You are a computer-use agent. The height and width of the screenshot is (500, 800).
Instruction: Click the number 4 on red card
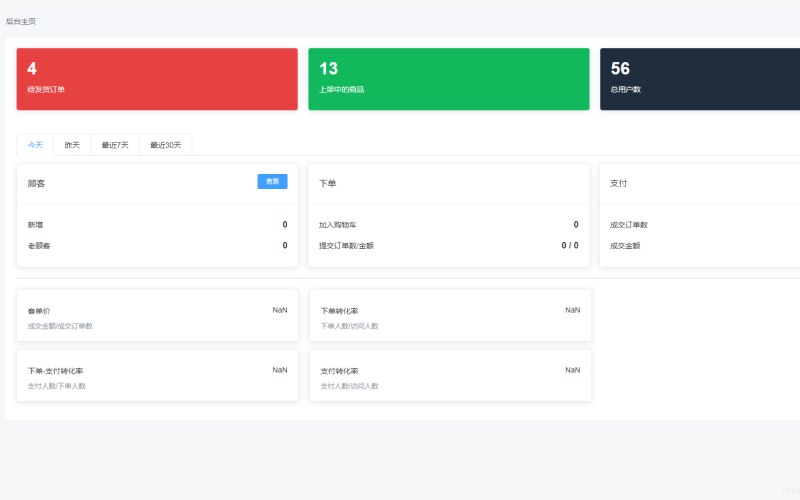click(x=32, y=68)
